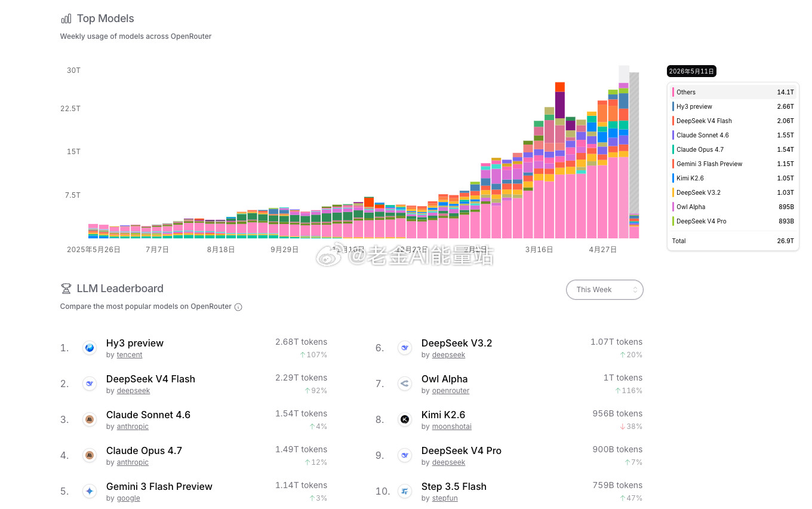812x509 pixels.
Task: Click the DeepSeek V4 Flash whale logo
Action: tap(90, 384)
